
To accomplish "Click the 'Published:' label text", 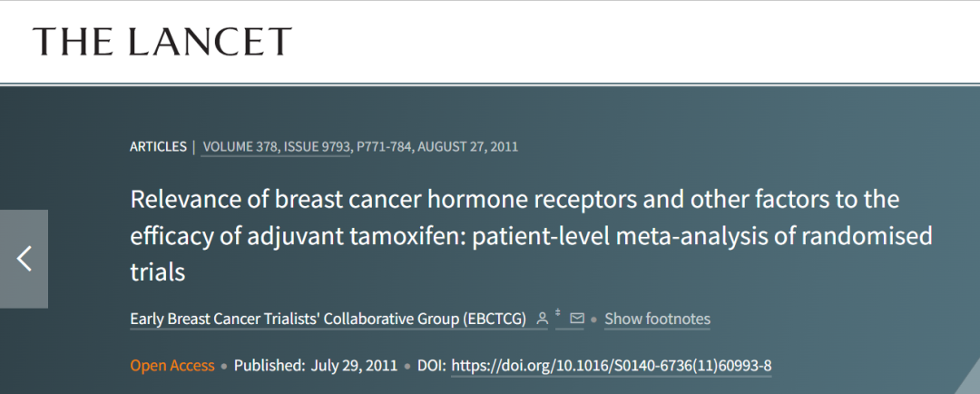I will (269, 365).
